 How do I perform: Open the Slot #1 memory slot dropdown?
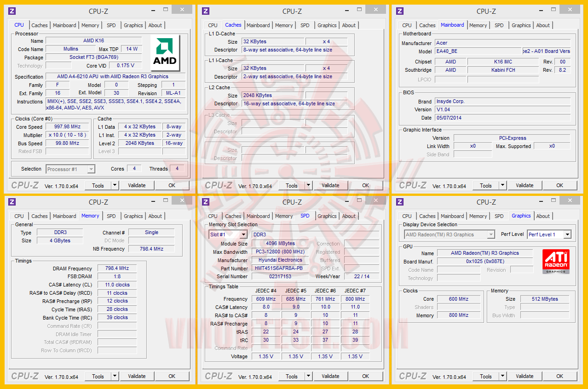coord(244,235)
